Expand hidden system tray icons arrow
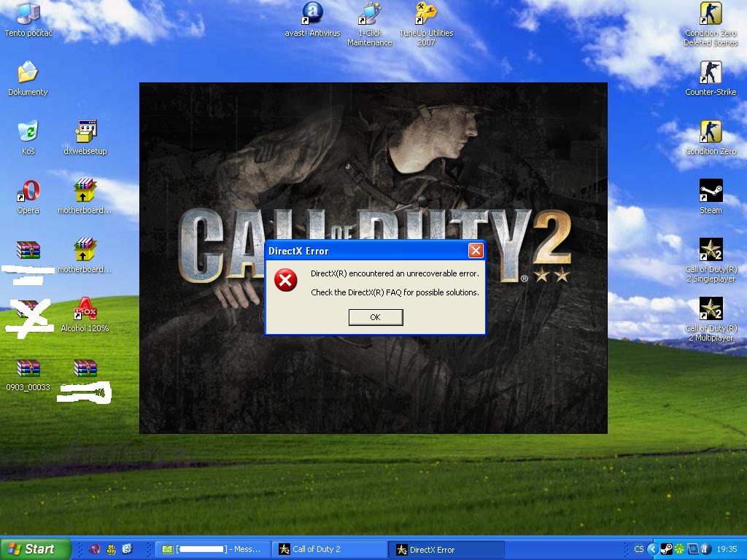The width and height of the screenshot is (747, 560). pos(653,549)
